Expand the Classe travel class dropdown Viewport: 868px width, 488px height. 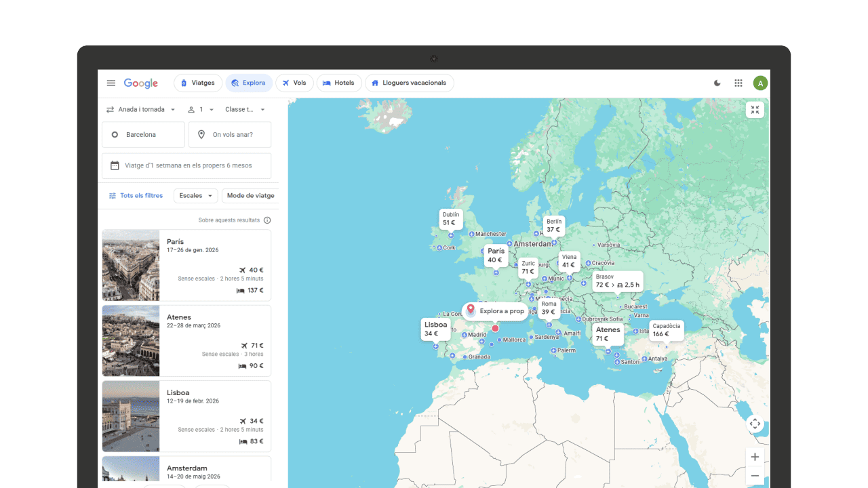245,110
